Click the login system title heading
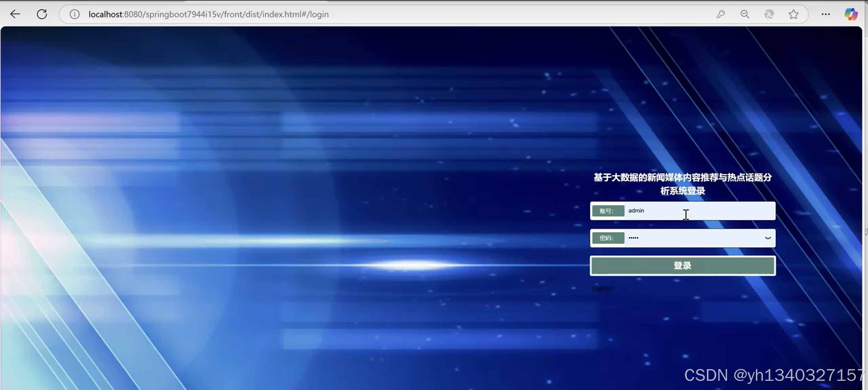The image size is (868, 390). click(682, 184)
